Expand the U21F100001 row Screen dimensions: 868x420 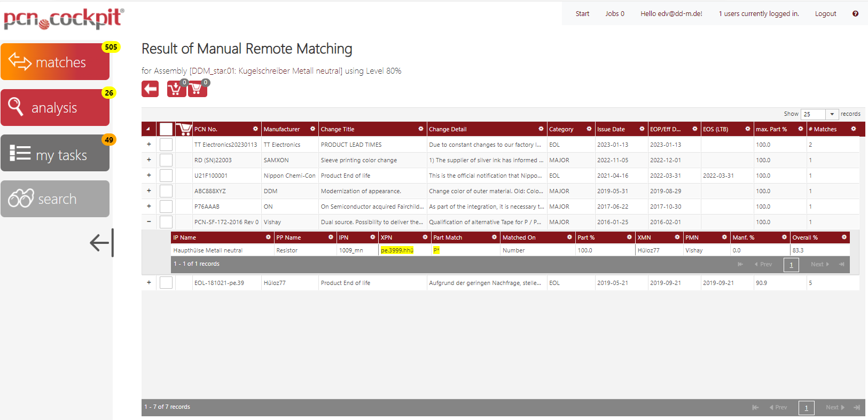click(x=149, y=175)
